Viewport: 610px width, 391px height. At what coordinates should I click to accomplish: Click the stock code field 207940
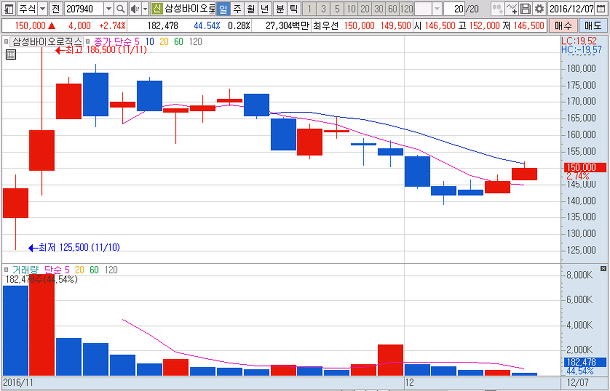tap(84, 8)
